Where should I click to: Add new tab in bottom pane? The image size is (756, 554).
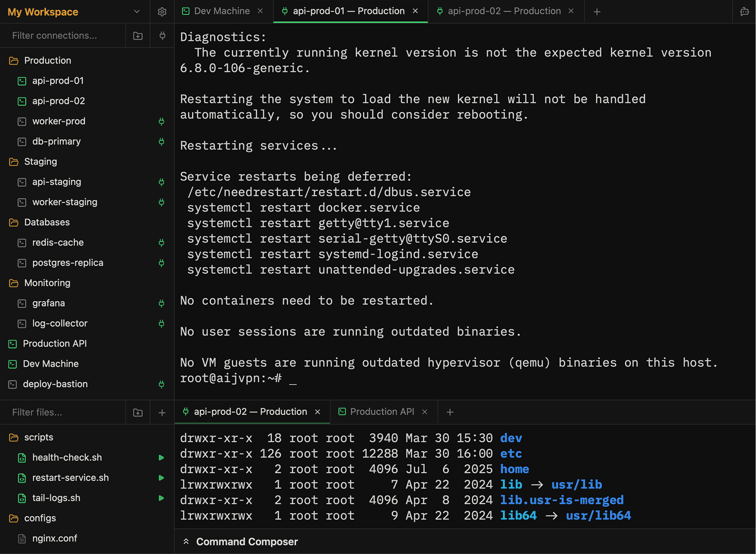450,412
